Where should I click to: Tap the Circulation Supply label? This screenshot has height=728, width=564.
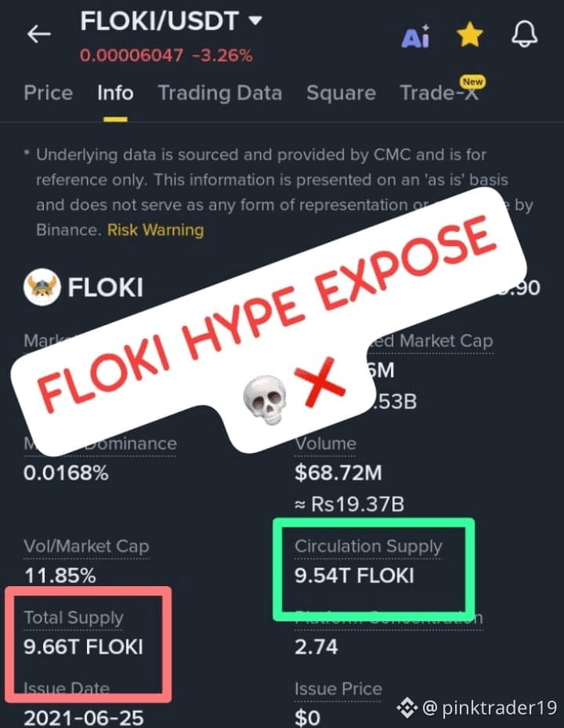click(x=368, y=546)
